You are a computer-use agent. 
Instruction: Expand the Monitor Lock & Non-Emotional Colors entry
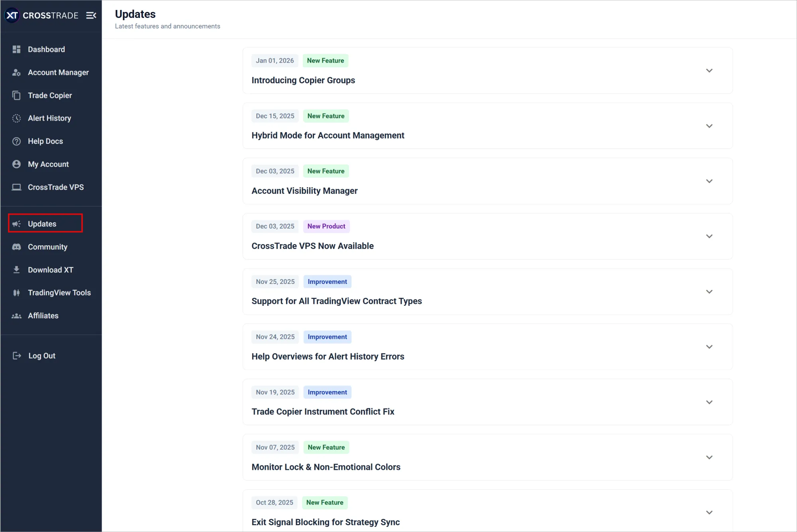coord(709,458)
